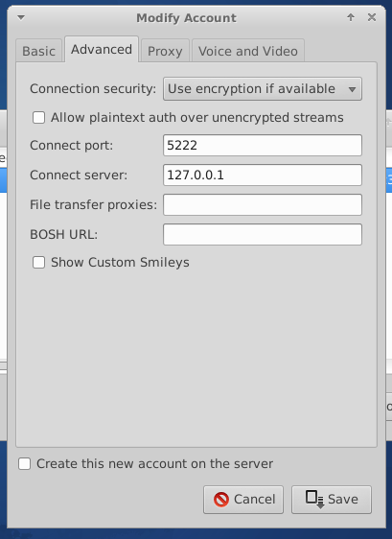The height and width of the screenshot is (539, 392).
Task: Click the File transfer proxies input
Action: (263, 204)
